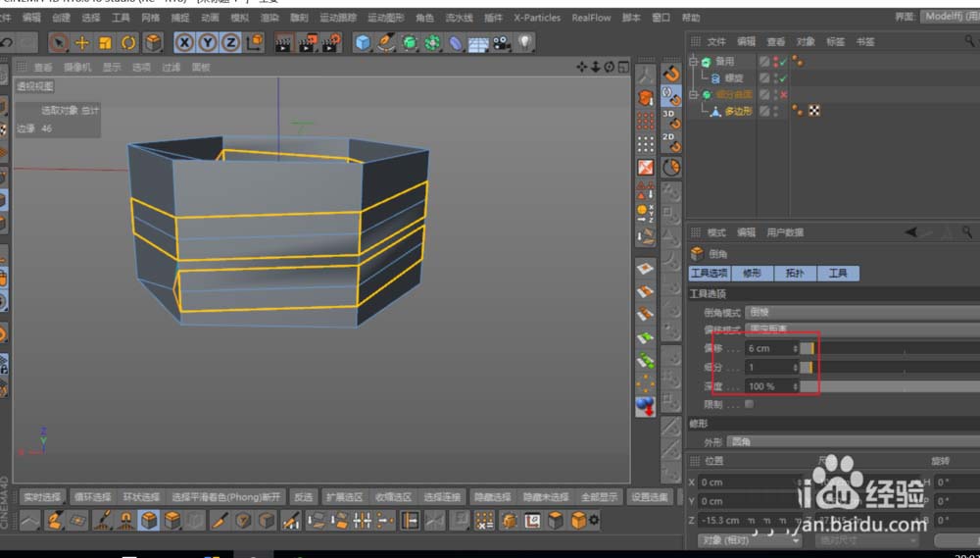
Task: Click the camera object icon
Action: pyautogui.click(x=502, y=42)
